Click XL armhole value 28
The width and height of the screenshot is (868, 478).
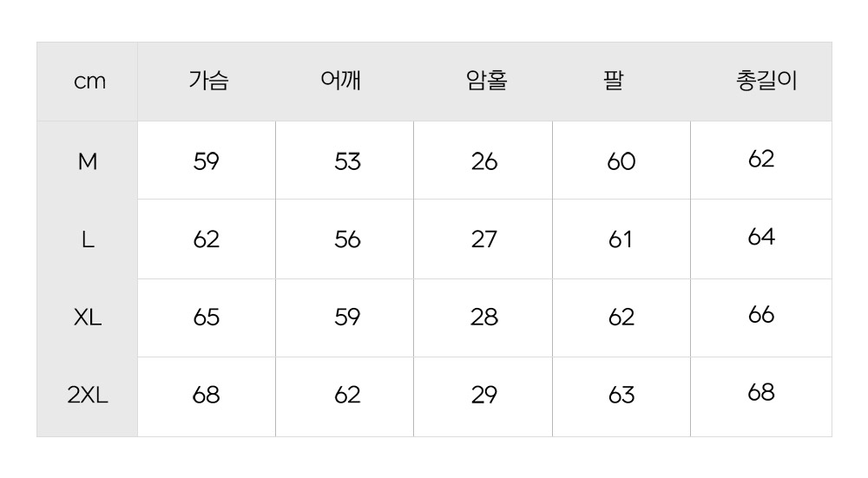pyautogui.click(x=484, y=318)
